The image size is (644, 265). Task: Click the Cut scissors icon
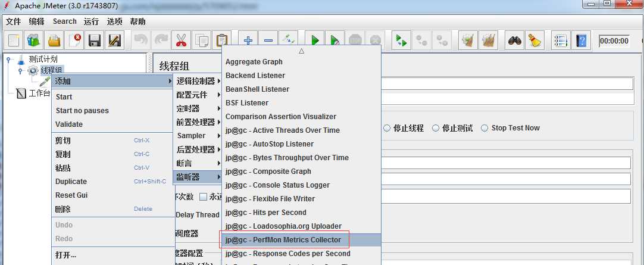point(181,40)
